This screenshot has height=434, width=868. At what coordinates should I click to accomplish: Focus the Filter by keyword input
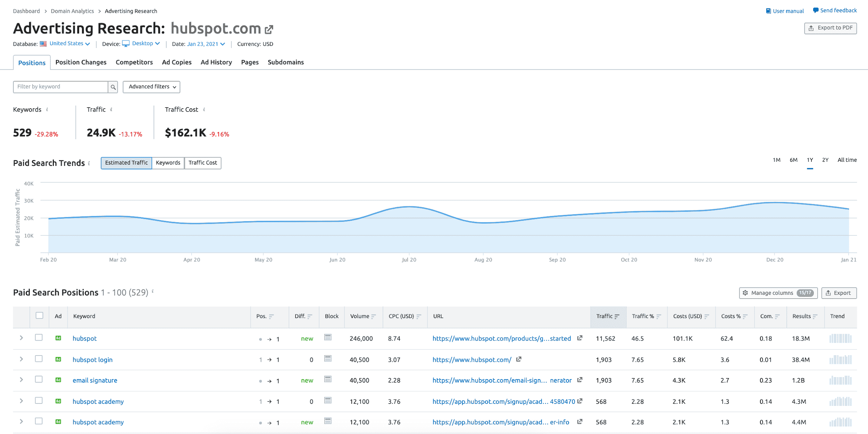(60, 87)
